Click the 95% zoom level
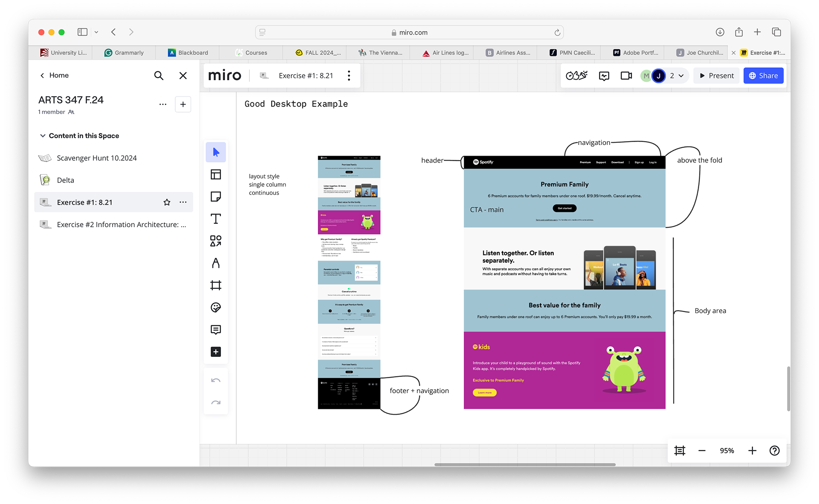This screenshot has width=819, height=504. click(x=727, y=451)
